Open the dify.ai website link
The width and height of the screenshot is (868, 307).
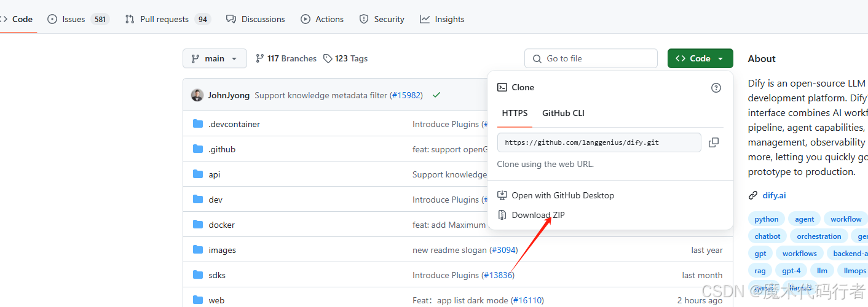[774, 195]
